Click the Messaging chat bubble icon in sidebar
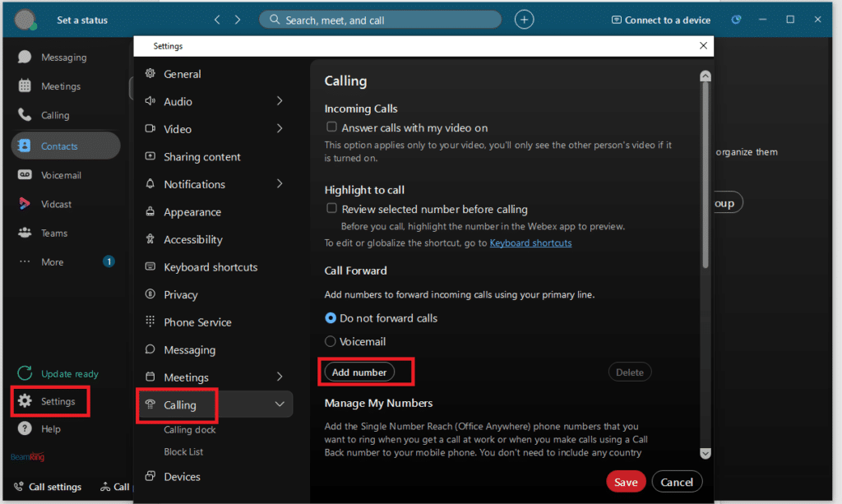The height and width of the screenshot is (504, 842). tap(25, 57)
